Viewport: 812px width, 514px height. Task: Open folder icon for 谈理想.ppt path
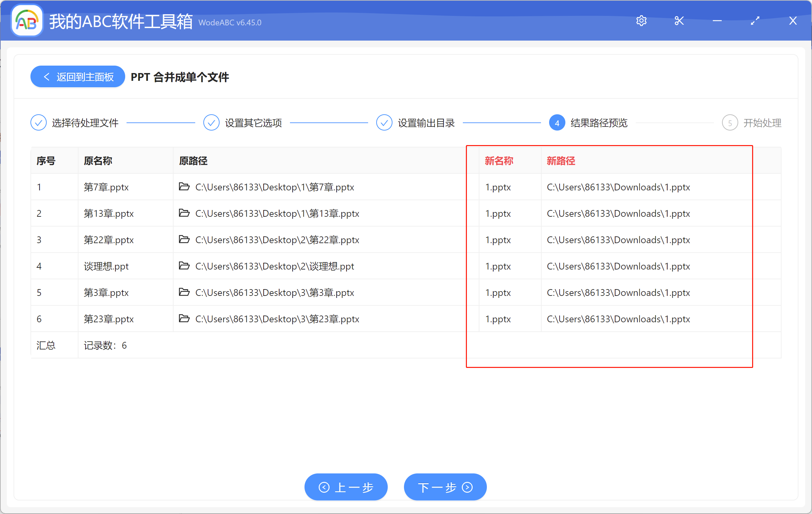[x=184, y=266]
